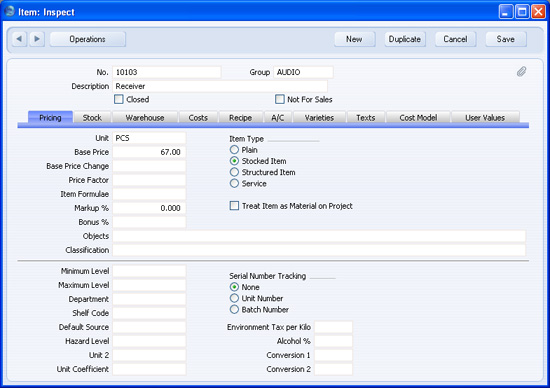Click the Unit field containing PCS
Image resolution: width=550 pixels, height=388 pixels.
(x=149, y=138)
